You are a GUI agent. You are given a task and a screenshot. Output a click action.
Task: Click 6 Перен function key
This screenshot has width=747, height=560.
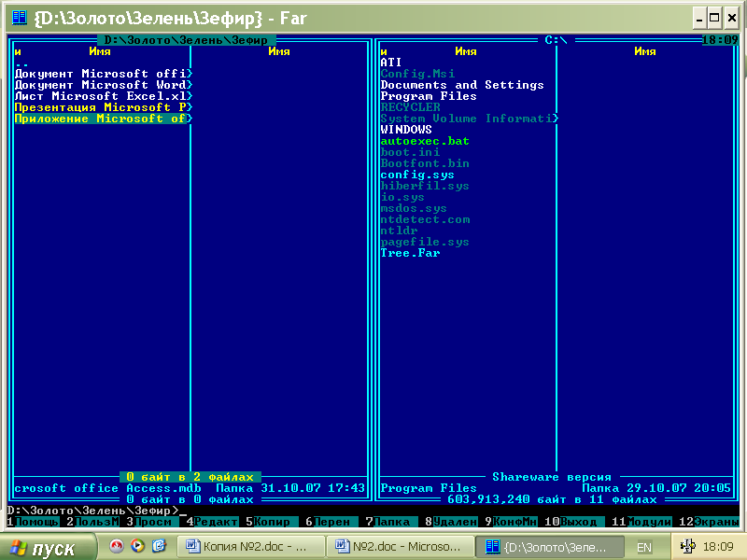click(x=332, y=522)
